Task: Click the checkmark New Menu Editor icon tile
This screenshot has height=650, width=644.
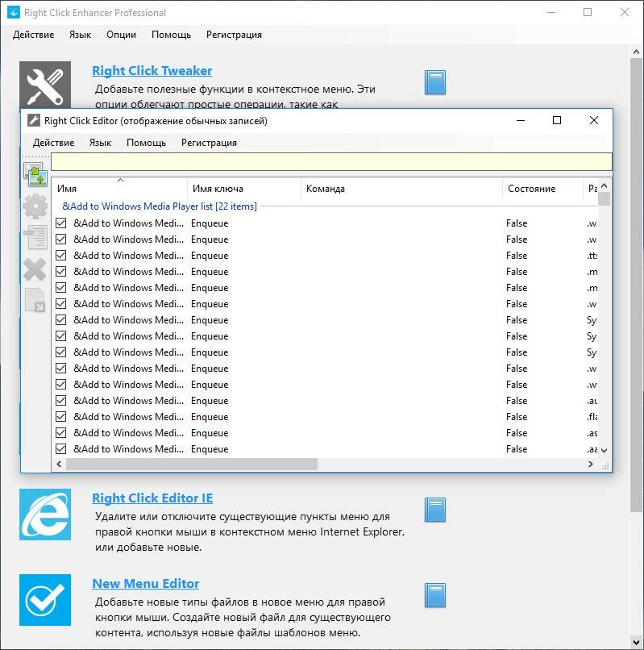Action: pos(45,600)
